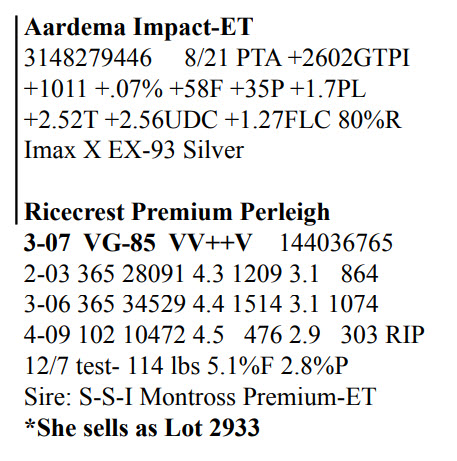Click the RIP label in 4-09 row
This screenshot has height=461, width=457.
click(405, 335)
